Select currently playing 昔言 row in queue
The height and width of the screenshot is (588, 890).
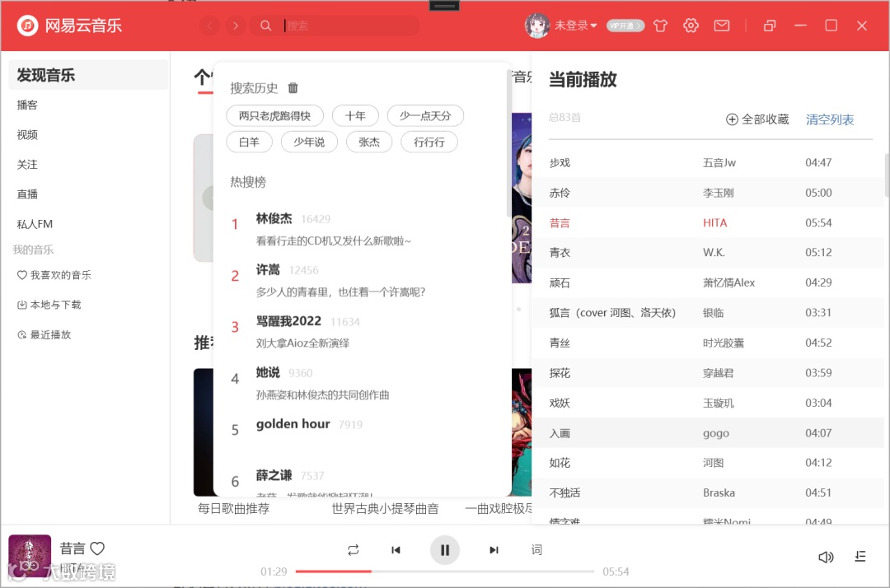[x=708, y=223]
